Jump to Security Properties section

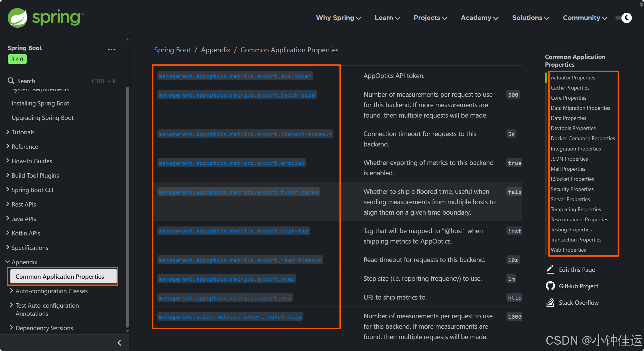(x=572, y=189)
